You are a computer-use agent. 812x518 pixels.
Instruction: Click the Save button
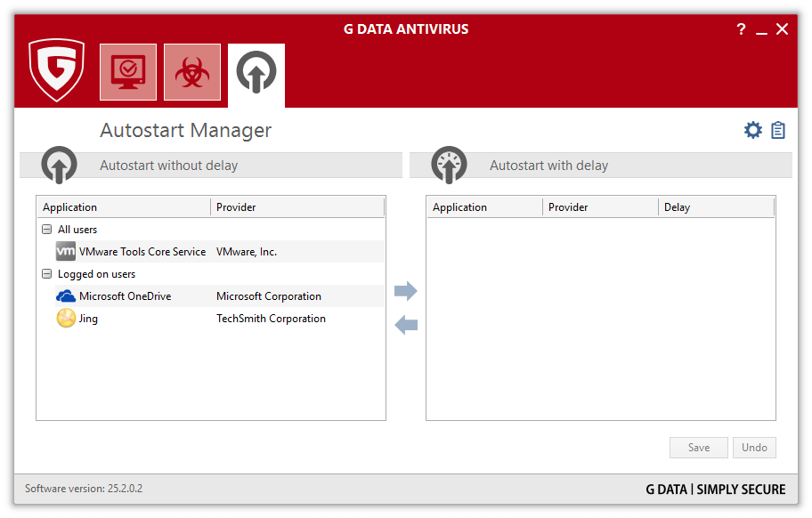(x=699, y=448)
